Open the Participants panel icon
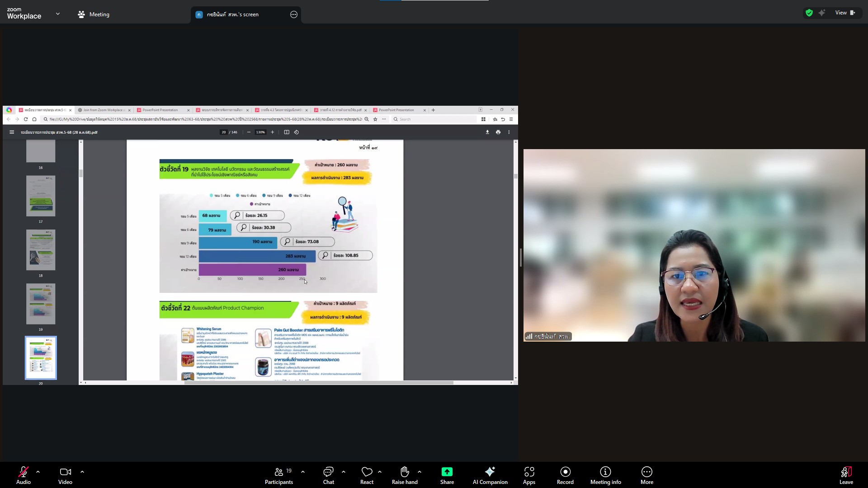Image resolution: width=868 pixels, height=488 pixels. 278,472
